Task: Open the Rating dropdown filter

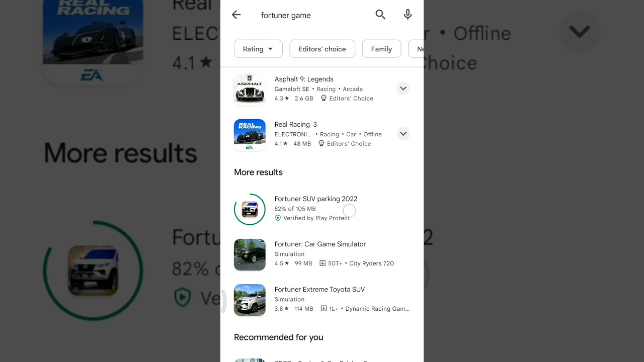Action: tap(258, 49)
